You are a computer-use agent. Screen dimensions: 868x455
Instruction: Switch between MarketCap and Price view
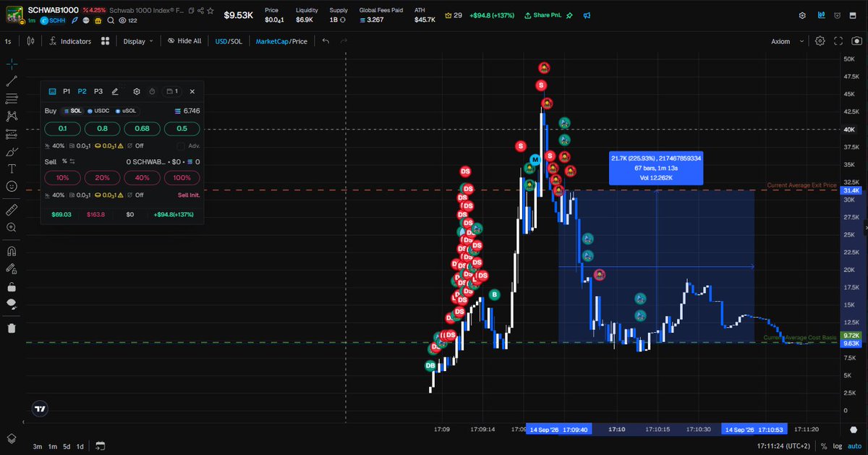pyautogui.click(x=281, y=41)
